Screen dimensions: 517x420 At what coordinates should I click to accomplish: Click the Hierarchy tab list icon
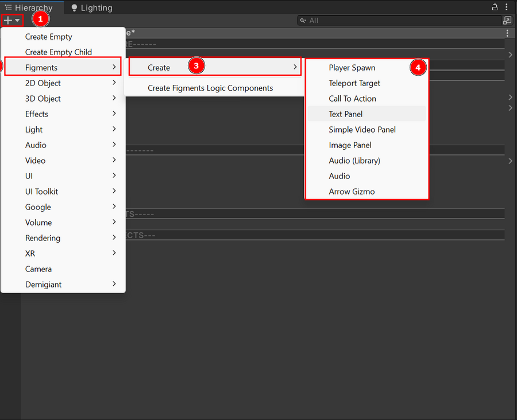8,7
